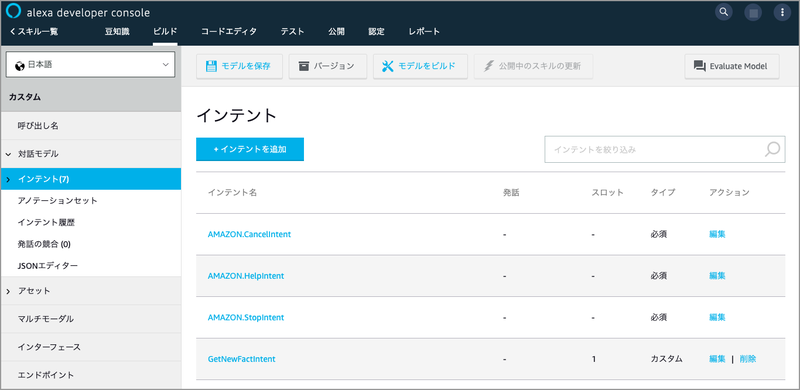Image resolution: width=800 pixels, height=390 pixels.
Task: Open the コードエディタ tab
Action: click(x=229, y=32)
